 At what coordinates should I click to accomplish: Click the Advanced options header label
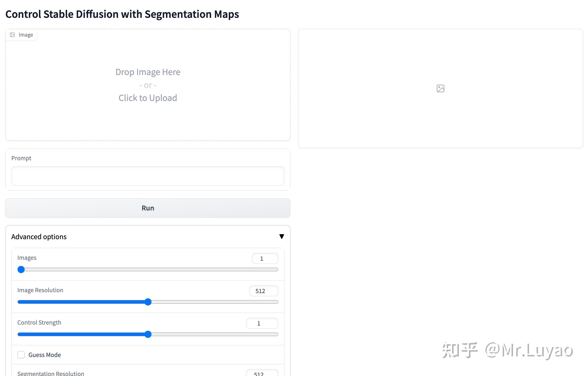tap(39, 237)
